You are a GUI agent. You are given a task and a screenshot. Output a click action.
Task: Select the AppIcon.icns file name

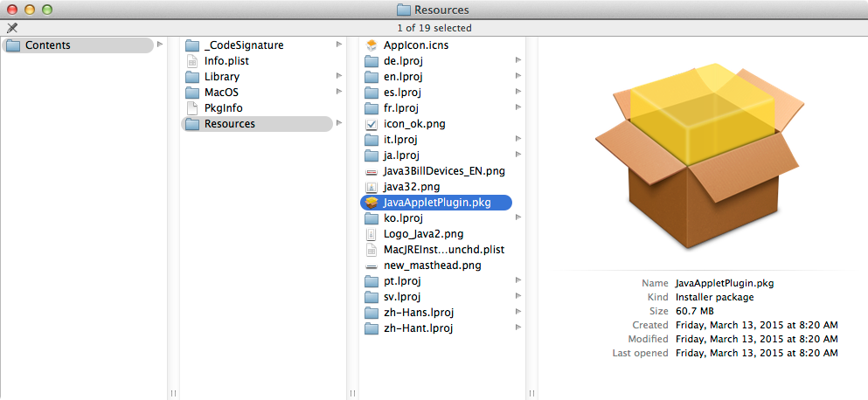[416, 45]
